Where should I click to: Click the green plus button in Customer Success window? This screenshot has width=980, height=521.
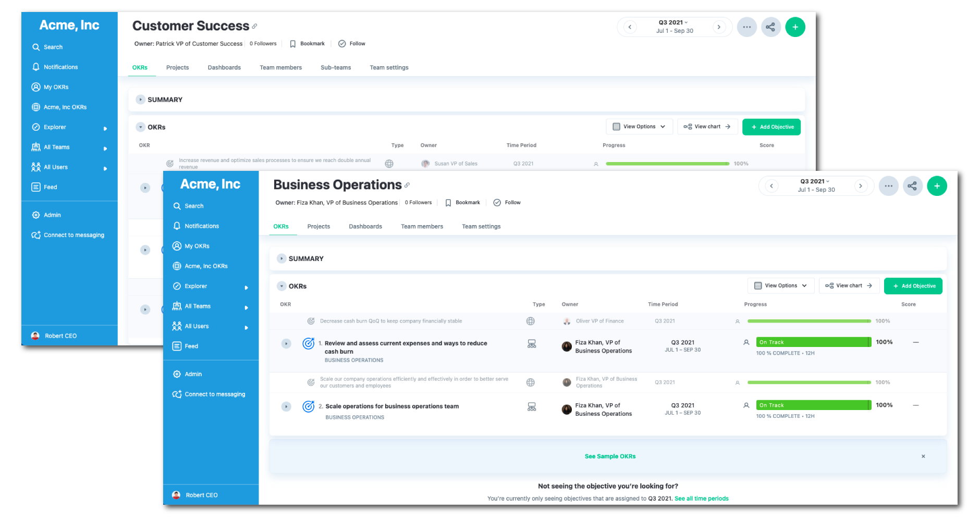[x=795, y=27]
